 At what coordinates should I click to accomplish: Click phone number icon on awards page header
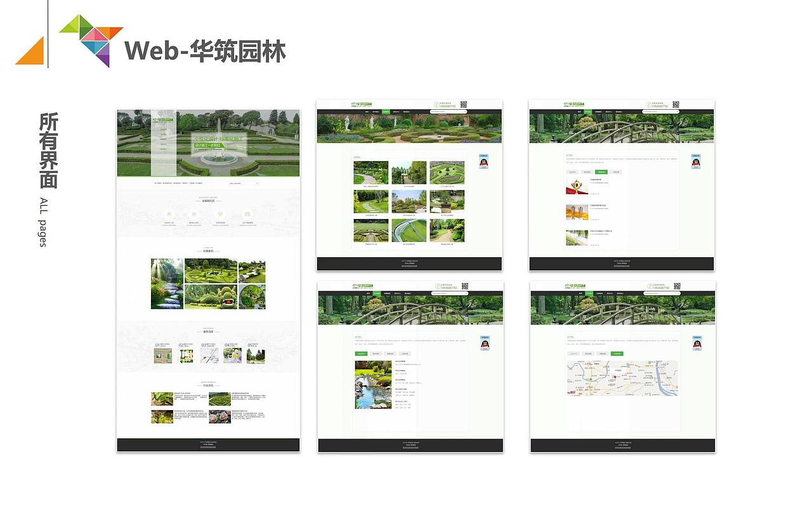(650, 105)
